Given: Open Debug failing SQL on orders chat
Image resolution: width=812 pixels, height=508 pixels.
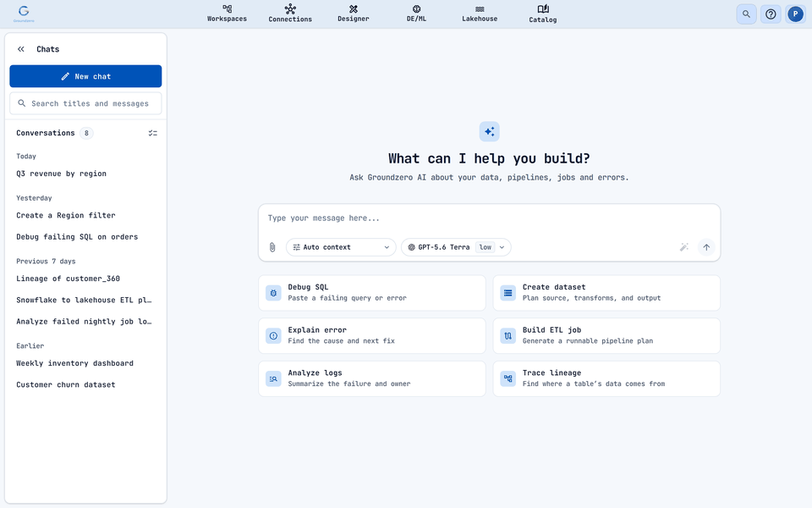Looking at the screenshot, I should (x=85, y=237).
